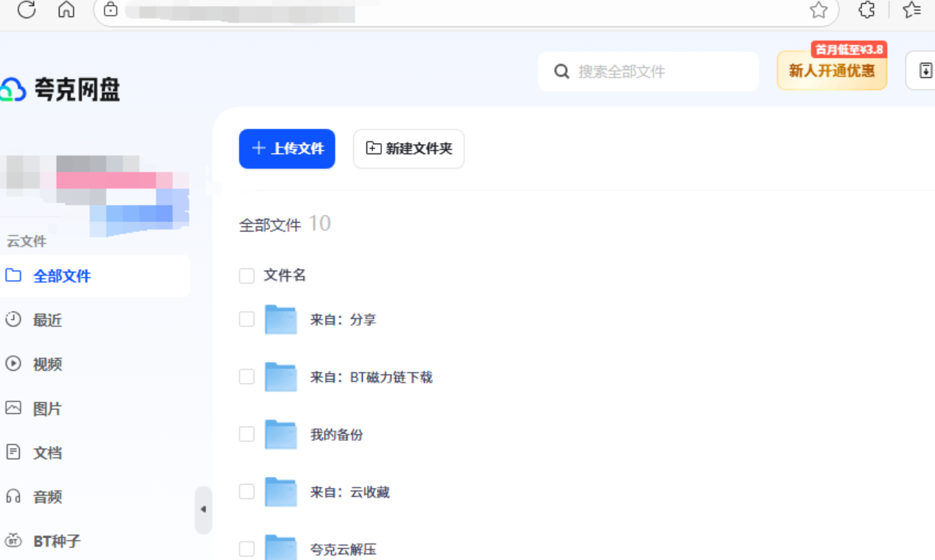Open folder name 来自:BT磁力链下载
935x560 pixels.
pos(371,377)
